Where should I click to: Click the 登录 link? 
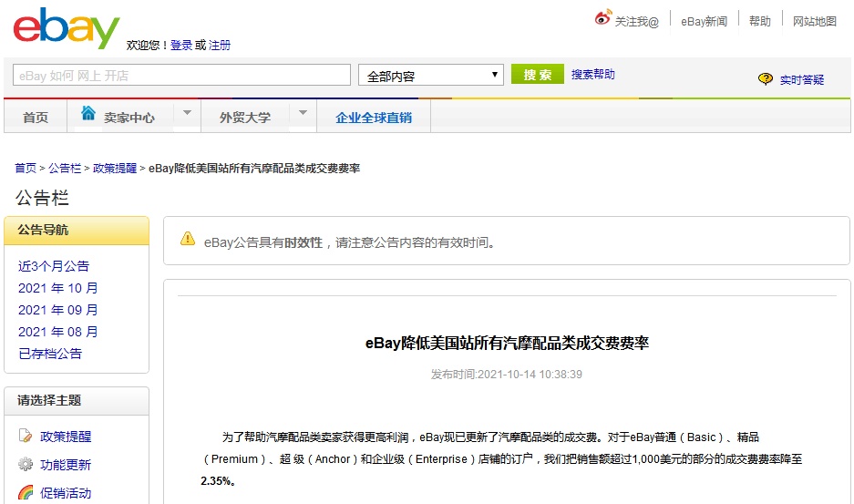pos(181,46)
